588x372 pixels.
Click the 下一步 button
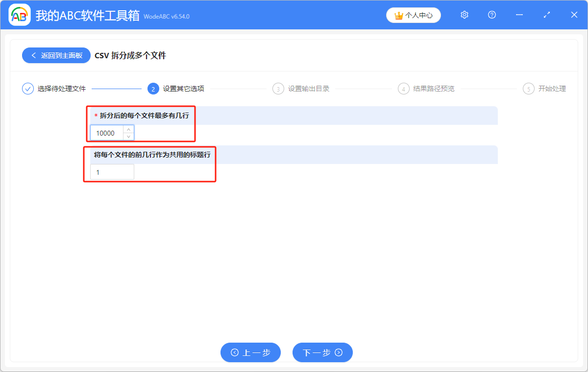pyautogui.click(x=322, y=352)
